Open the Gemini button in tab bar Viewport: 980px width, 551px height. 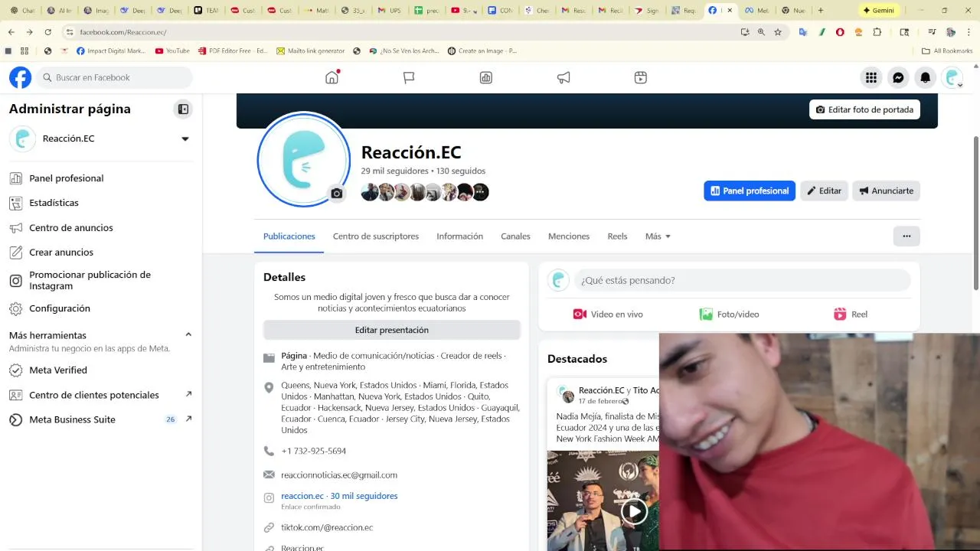pos(878,10)
